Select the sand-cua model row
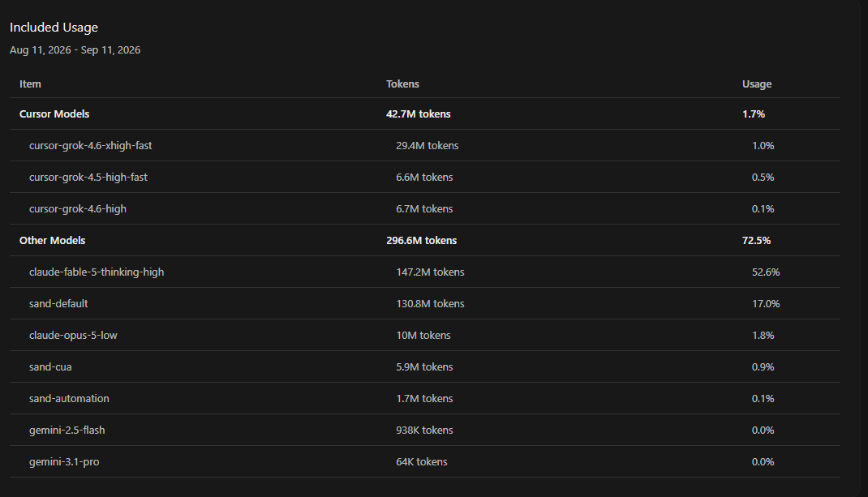 pyautogui.click(x=424, y=366)
